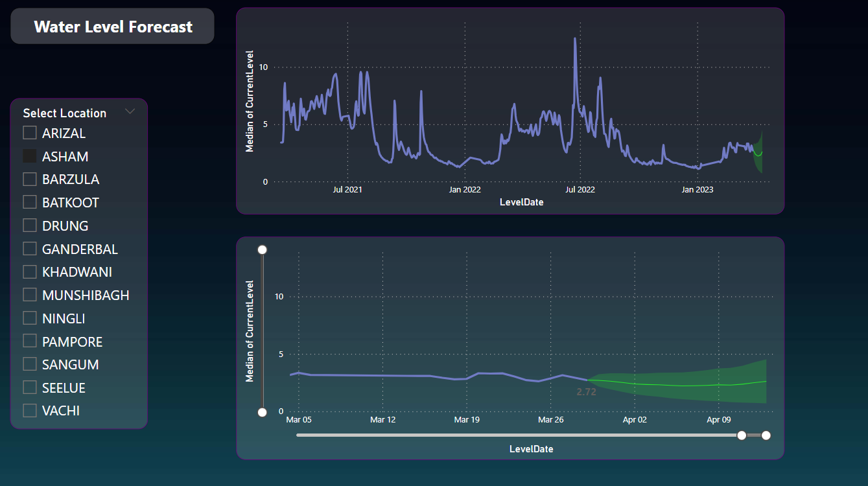
Task: Click the Water Level Forecast title button
Action: [x=113, y=27]
